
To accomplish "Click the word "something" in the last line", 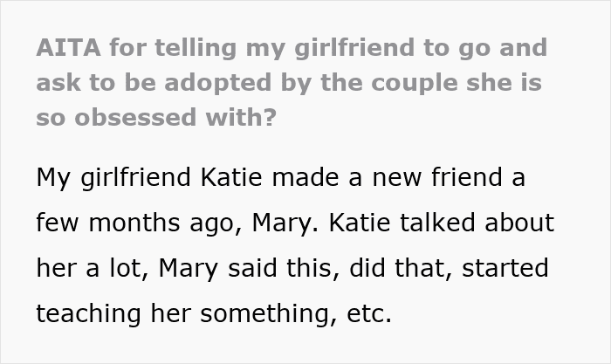I will [272, 312].
